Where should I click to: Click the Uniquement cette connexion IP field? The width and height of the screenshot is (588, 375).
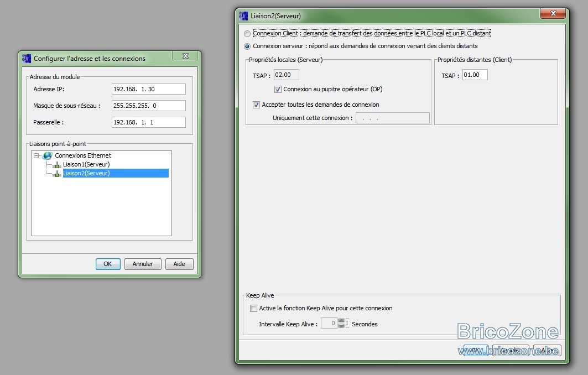[393, 118]
